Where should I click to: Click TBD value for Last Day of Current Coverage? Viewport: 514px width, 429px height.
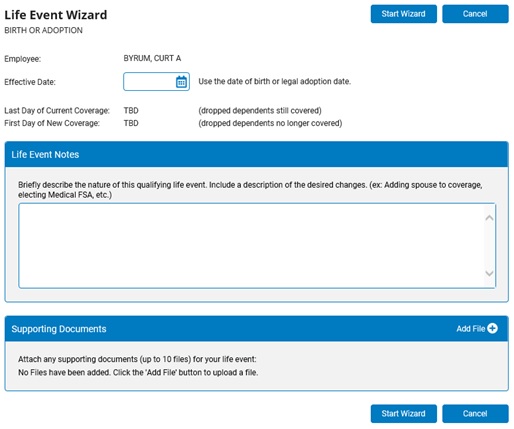point(131,111)
